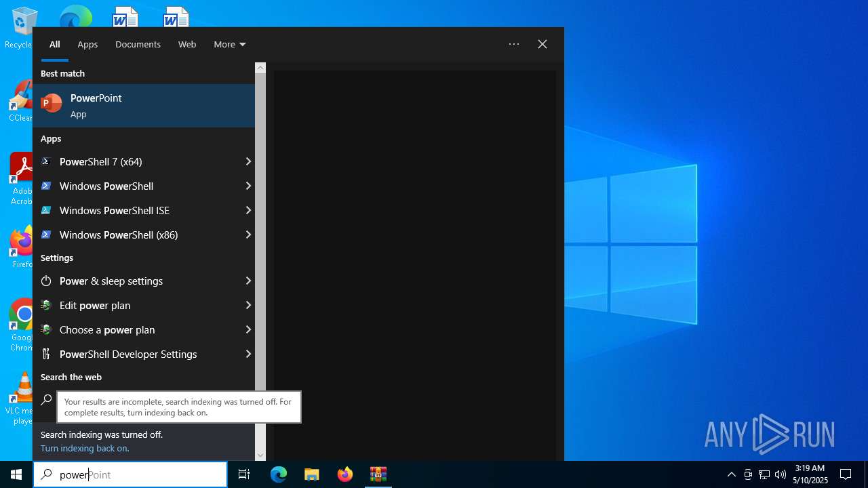868x488 pixels.
Task: Expand Choose a power plan chevron
Action: tap(248, 329)
